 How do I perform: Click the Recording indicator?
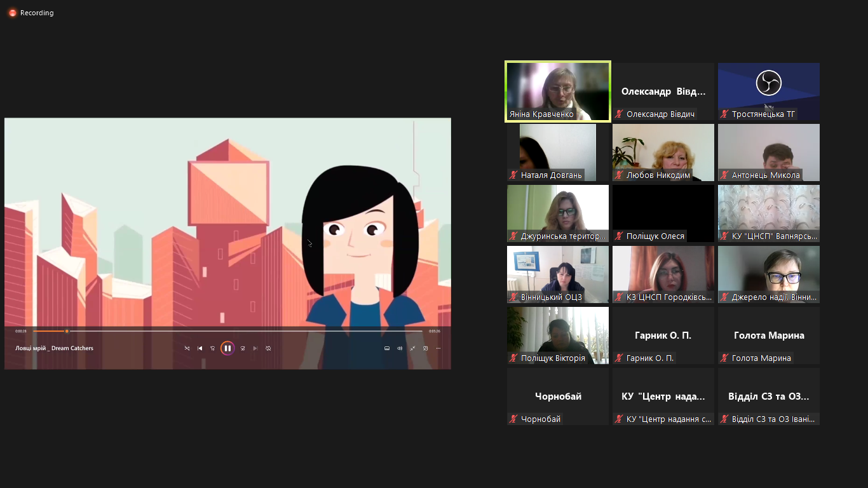[31, 13]
